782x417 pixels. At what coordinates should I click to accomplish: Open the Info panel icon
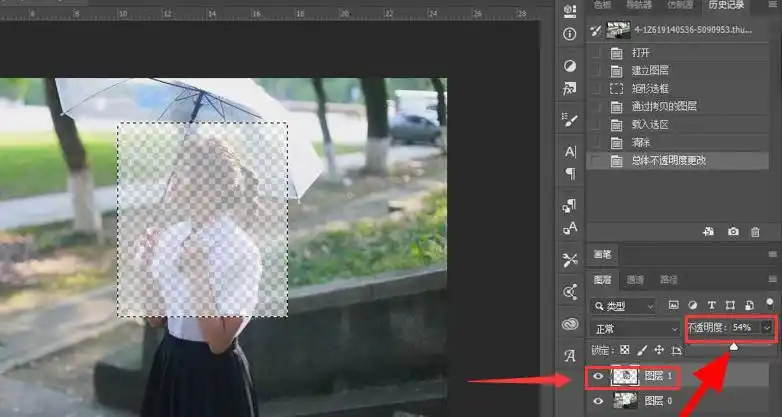[x=570, y=33]
